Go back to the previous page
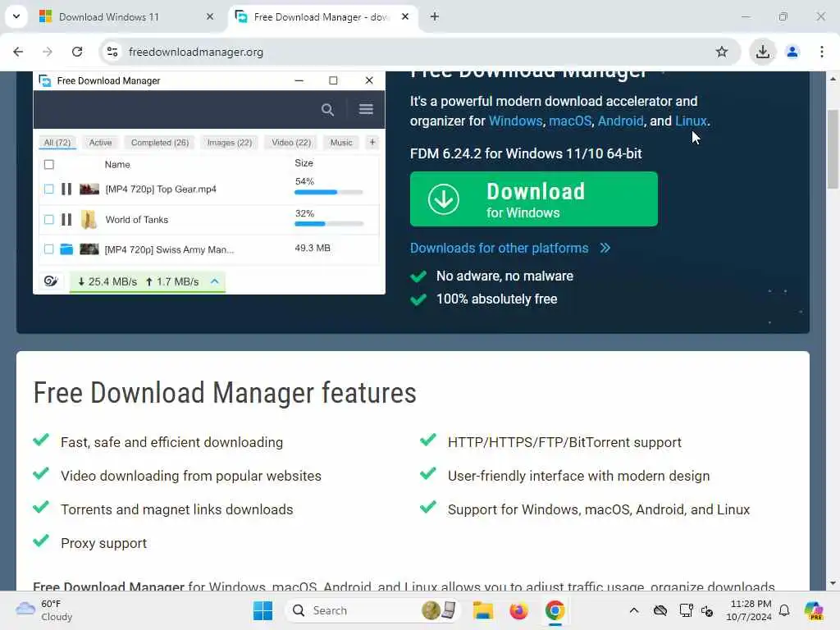 tap(18, 52)
